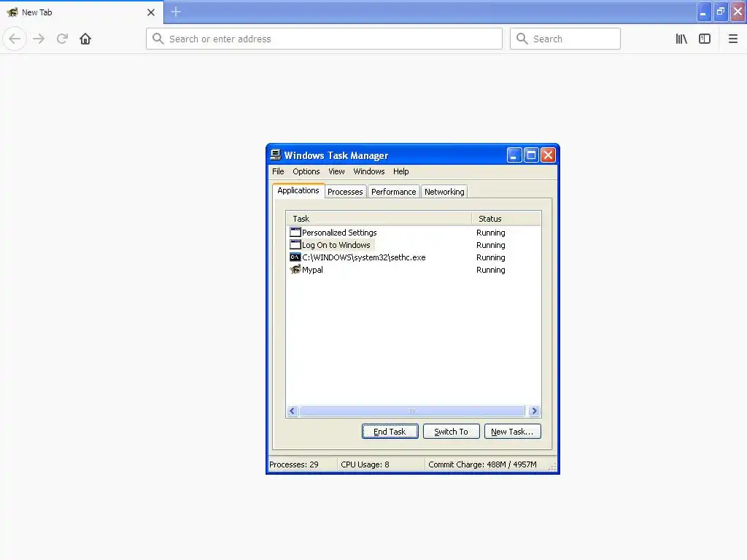
Task: Click the Task Manager title bar icon
Action: [x=275, y=155]
